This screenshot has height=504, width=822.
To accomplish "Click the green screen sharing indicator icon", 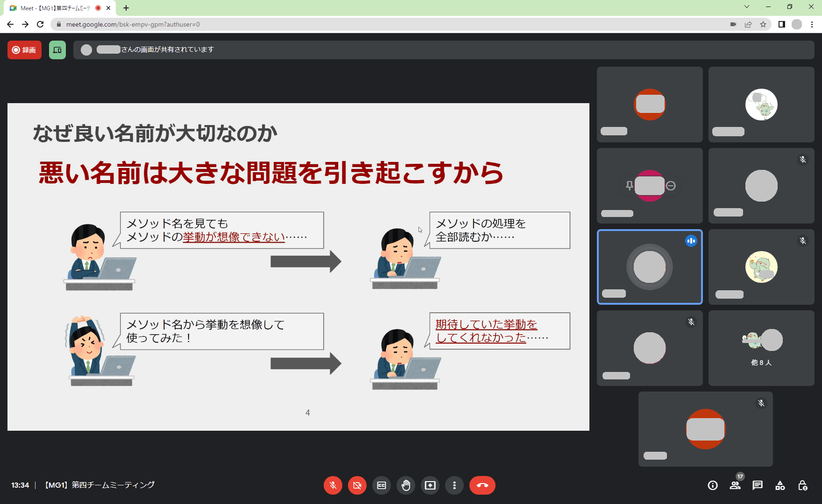I will point(57,50).
